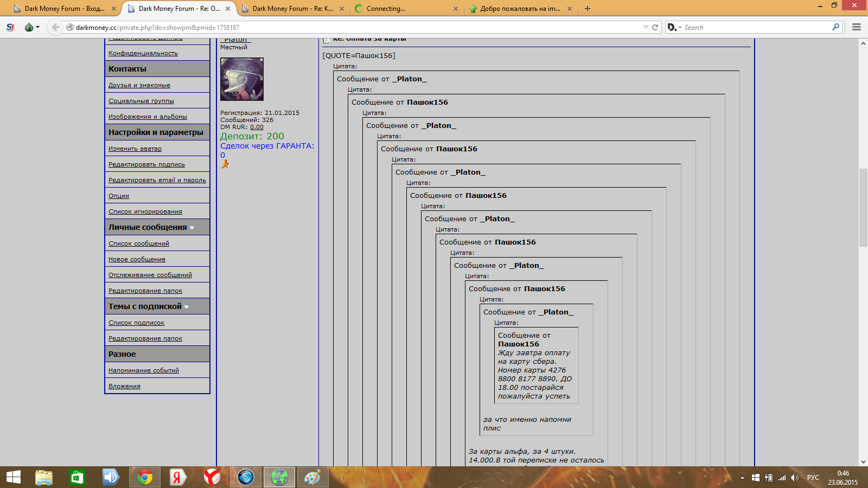Open the Tor onion button menu
This screenshot has width=868, height=488.
(31, 27)
